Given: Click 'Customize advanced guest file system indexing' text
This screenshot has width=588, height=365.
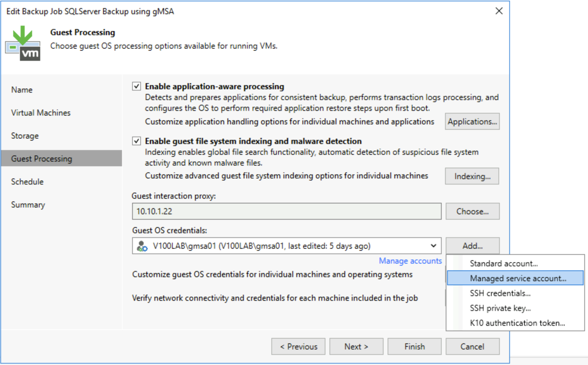Looking at the screenshot, I should [287, 176].
